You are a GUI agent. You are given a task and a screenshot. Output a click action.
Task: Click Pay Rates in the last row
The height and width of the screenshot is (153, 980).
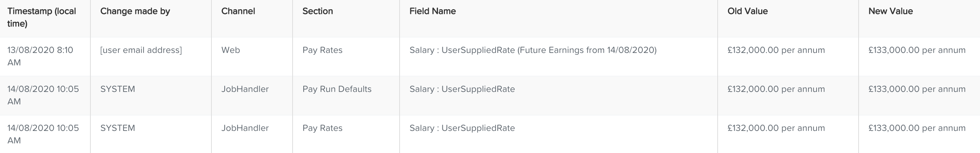coord(322,128)
